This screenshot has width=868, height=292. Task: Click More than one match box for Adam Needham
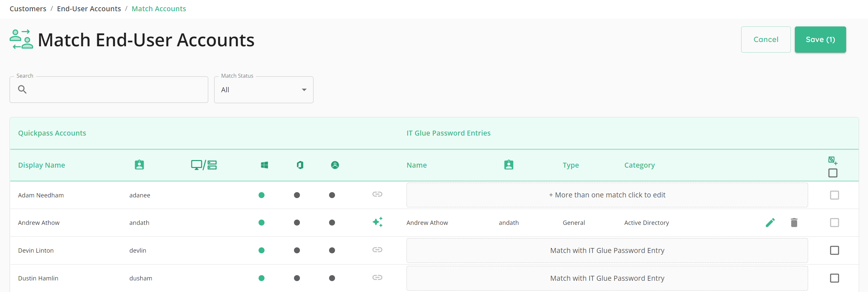(607, 195)
